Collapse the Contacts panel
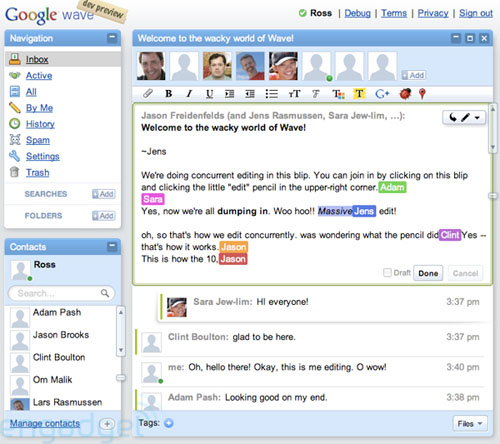Viewport: 500px width, 444px height. (x=112, y=247)
